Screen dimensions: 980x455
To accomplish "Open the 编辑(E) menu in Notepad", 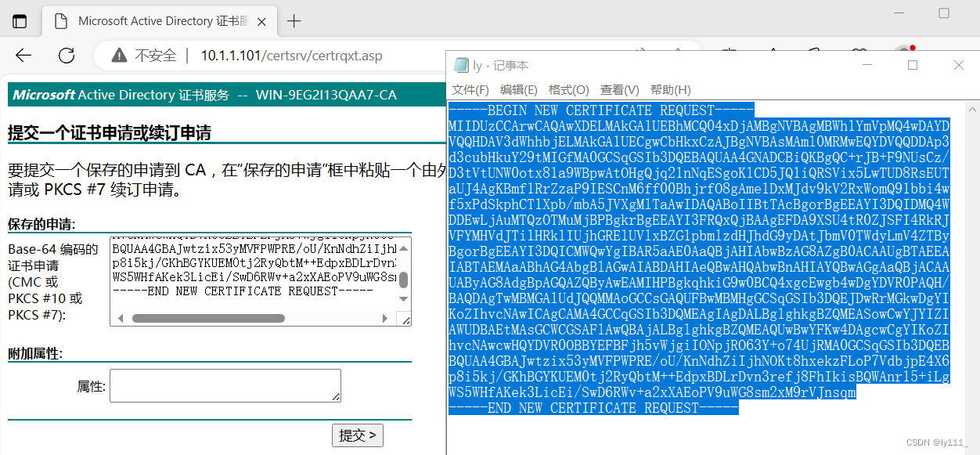I will pos(519,90).
